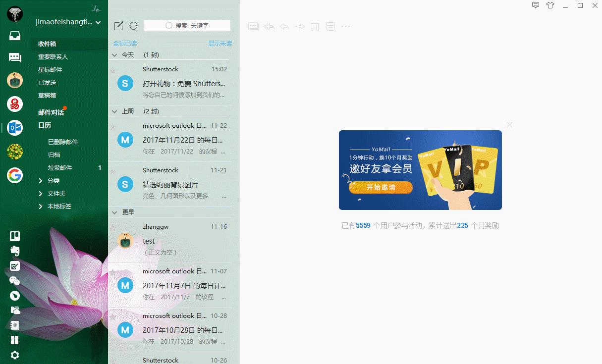This screenshot has width=602, height=364.
Task: Open Trello from the app sidebar
Action: click(x=14, y=236)
